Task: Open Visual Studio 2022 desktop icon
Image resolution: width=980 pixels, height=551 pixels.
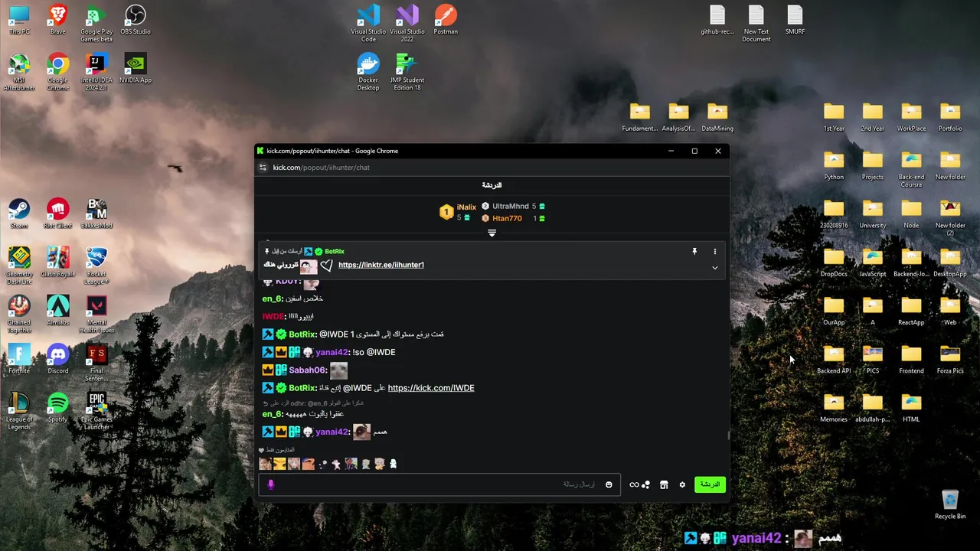Action: pyautogui.click(x=407, y=24)
